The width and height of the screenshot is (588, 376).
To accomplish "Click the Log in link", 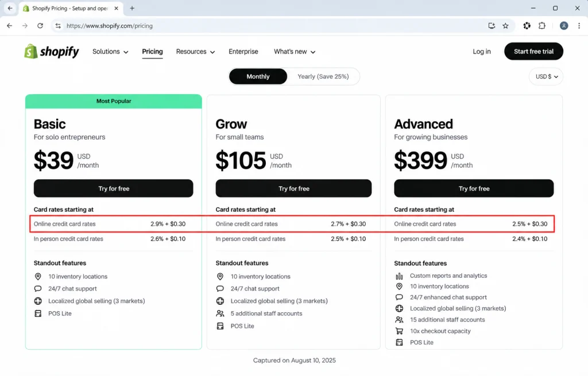I will pos(482,52).
